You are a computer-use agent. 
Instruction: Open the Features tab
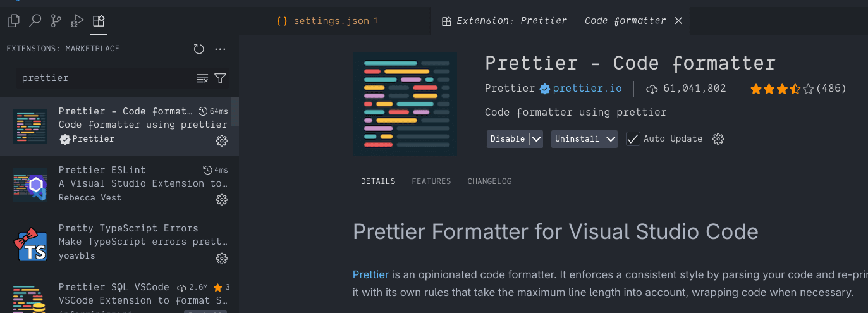point(431,181)
